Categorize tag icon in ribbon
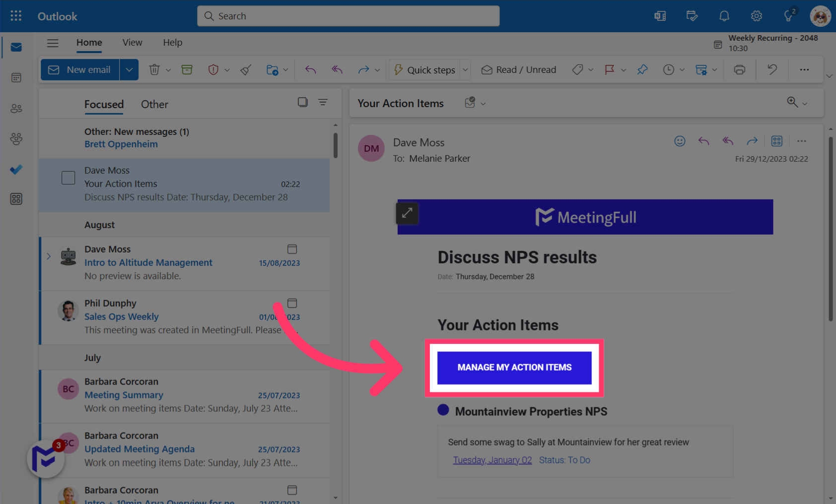This screenshot has width=836, height=504. pyautogui.click(x=577, y=70)
